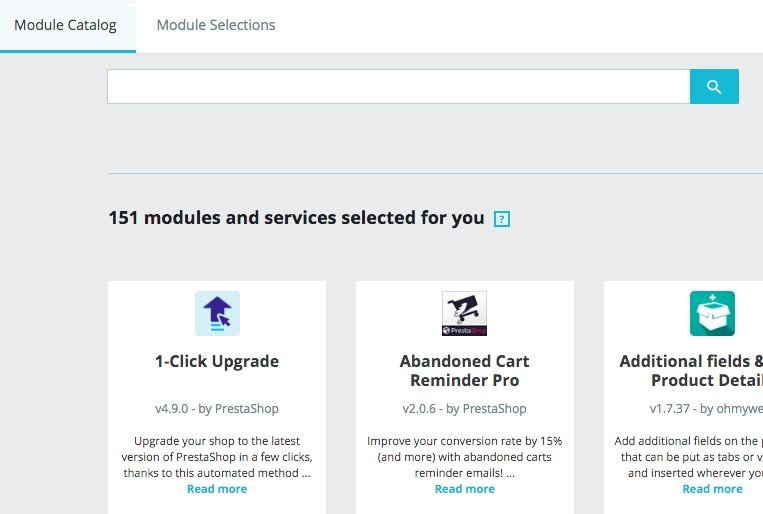Switch to the Module Catalog tab
This screenshot has width=763, height=514.
point(65,25)
